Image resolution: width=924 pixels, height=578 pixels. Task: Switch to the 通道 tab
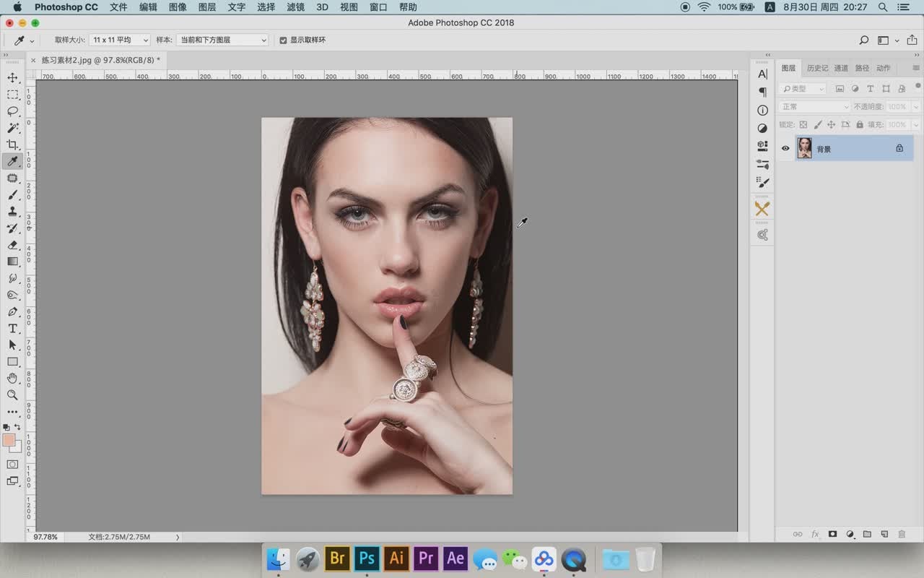pyautogui.click(x=841, y=68)
